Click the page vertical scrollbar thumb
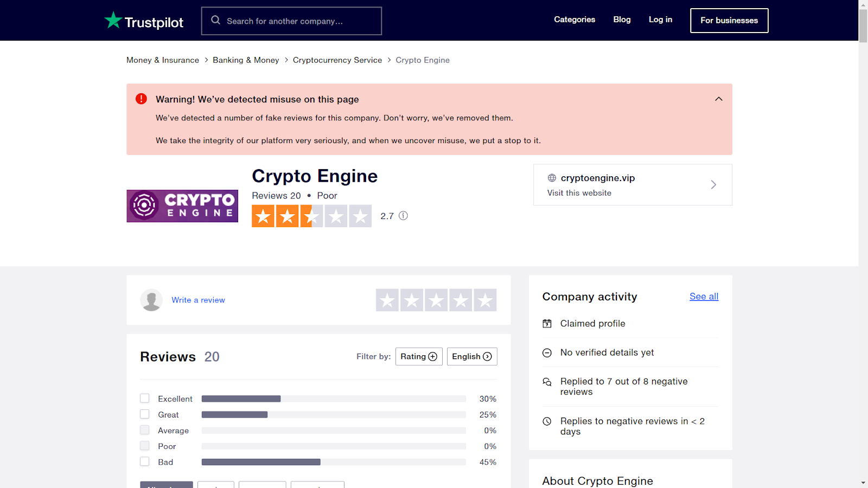The height and width of the screenshot is (488, 868). [x=863, y=25]
